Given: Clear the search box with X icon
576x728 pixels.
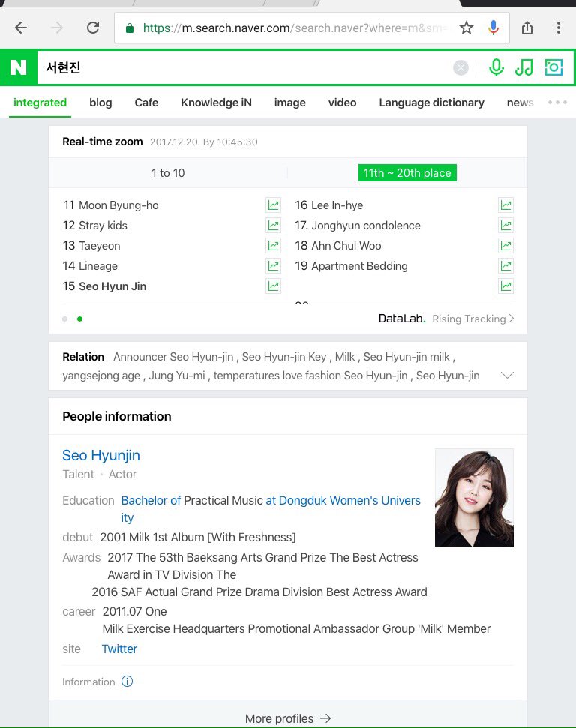Looking at the screenshot, I should [460, 68].
